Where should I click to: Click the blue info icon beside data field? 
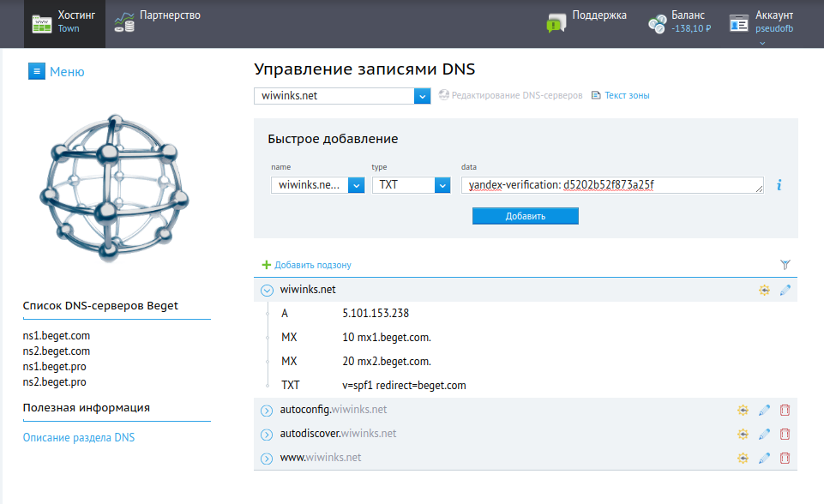[x=779, y=185]
